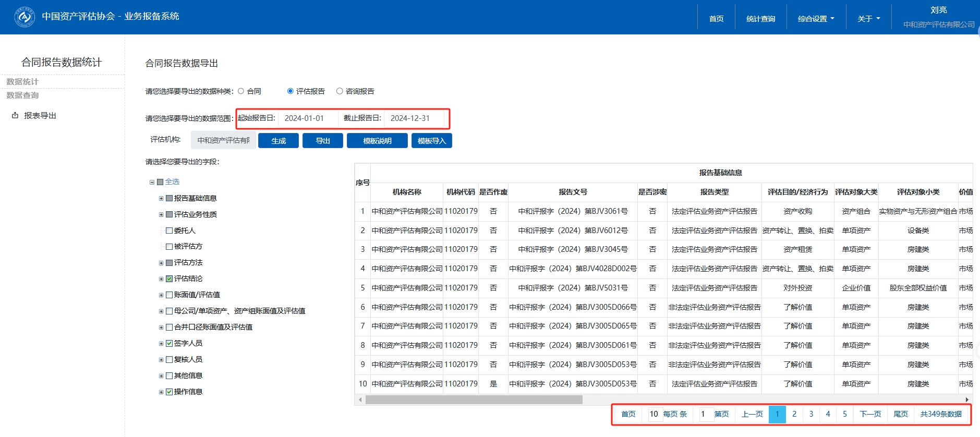Viewport: 980px width, 437px height.
Task: Expand the 签字人员 field group
Action: click(x=161, y=344)
